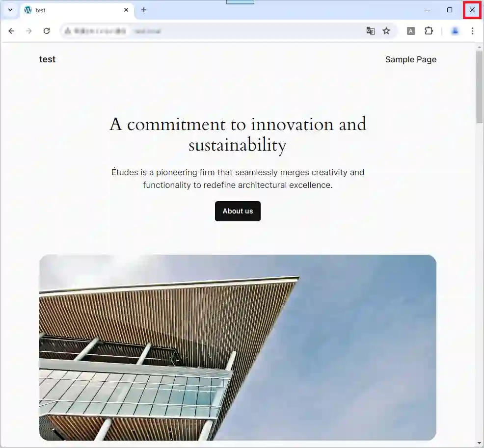
Task: Open a new tab with the plus button
Action: (x=143, y=10)
